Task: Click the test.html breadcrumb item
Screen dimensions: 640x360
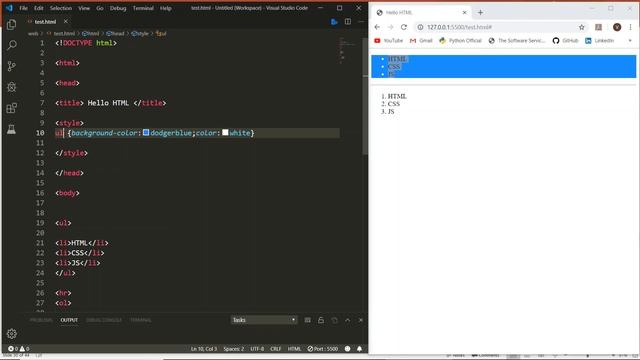Action: point(62,33)
